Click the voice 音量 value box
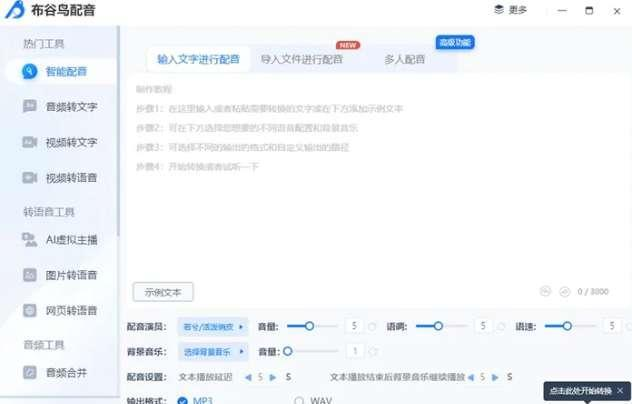This screenshot has height=404, width=632. tap(354, 326)
